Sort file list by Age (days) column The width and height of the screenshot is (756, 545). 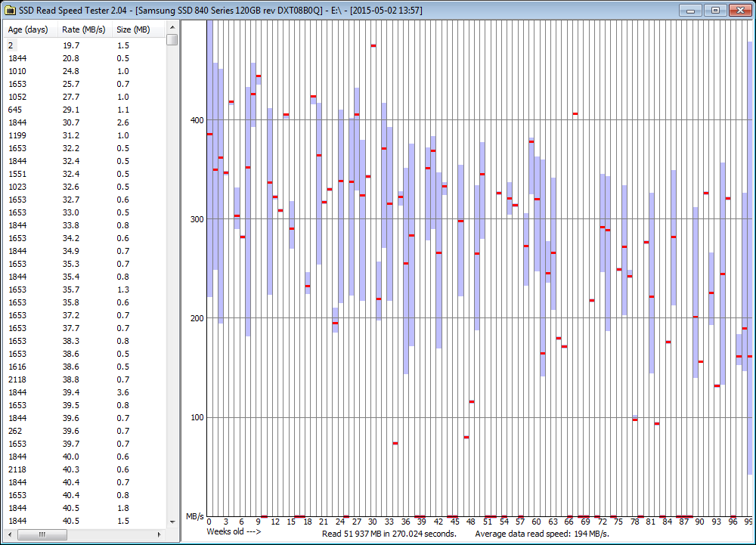[x=28, y=29]
